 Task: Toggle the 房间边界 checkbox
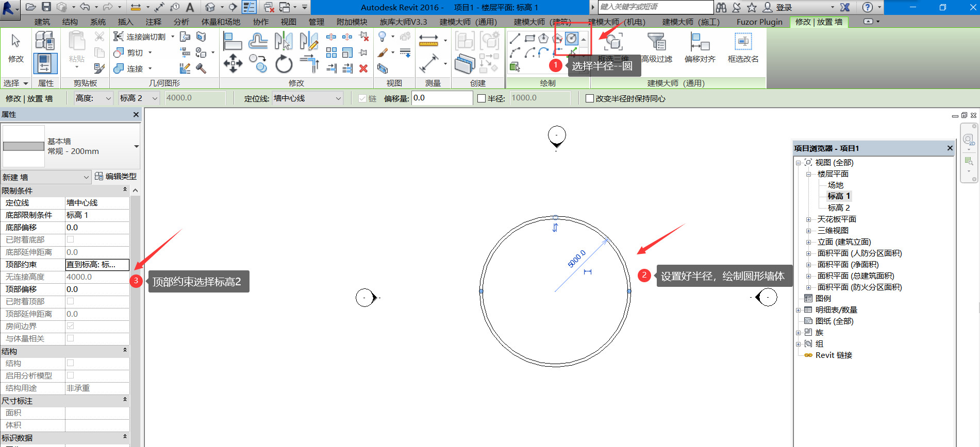click(71, 326)
